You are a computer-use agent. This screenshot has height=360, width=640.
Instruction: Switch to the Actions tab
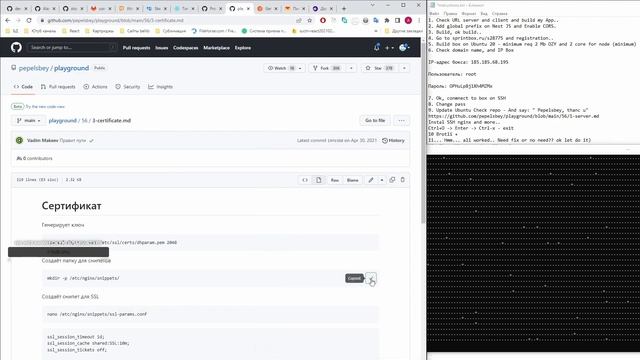pyautogui.click(x=96, y=87)
